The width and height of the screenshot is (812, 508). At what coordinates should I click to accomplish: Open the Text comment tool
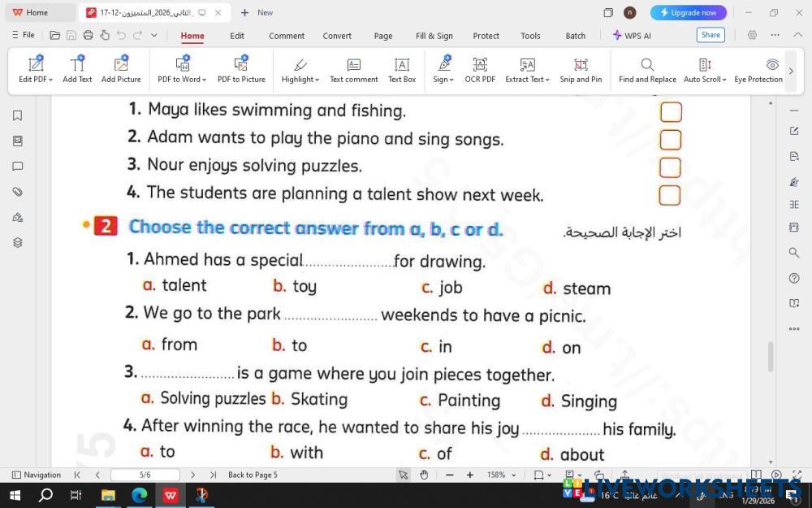pos(353,70)
